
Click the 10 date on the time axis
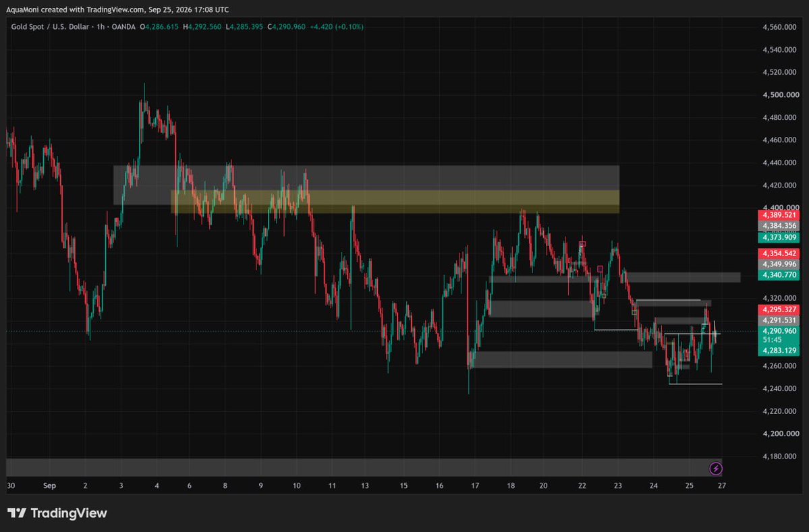pos(297,485)
